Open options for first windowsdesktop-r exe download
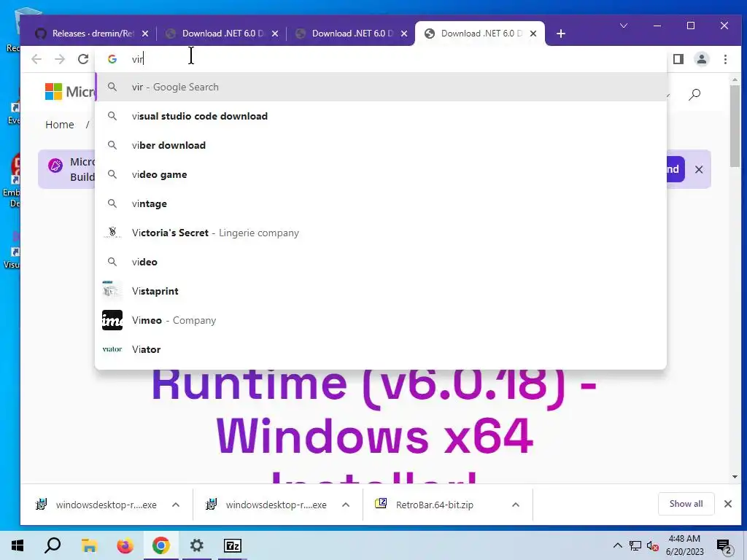This screenshot has height=560, width=747. coord(176,505)
